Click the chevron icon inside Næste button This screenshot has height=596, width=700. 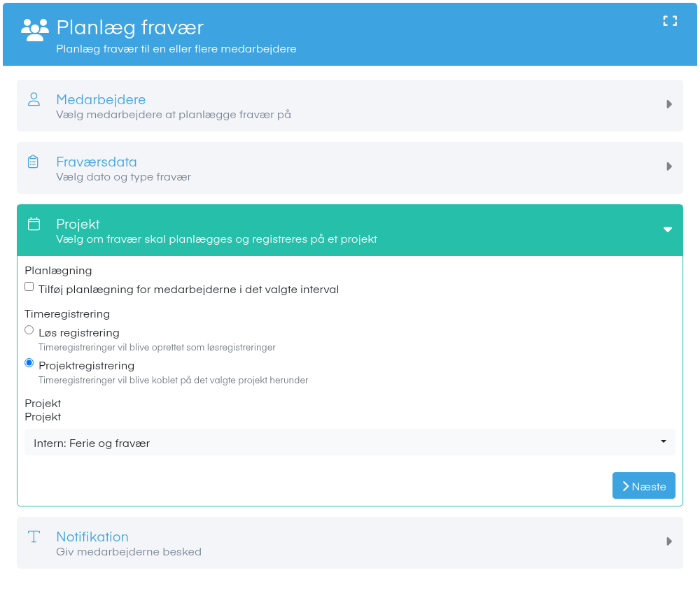tap(625, 486)
